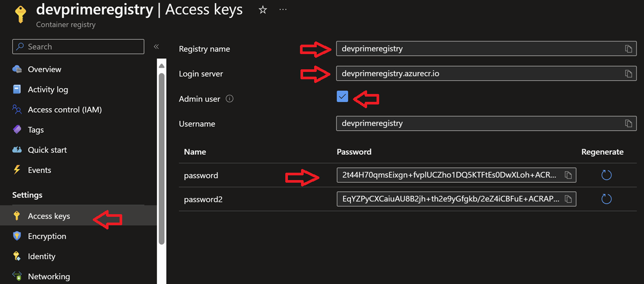
Task: Collapse the sidebar with the double chevron
Action: pyautogui.click(x=156, y=47)
